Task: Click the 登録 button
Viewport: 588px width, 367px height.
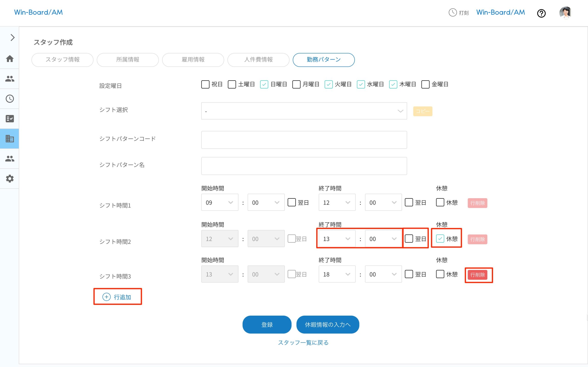Action: pyautogui.click(x=267, y=325)
